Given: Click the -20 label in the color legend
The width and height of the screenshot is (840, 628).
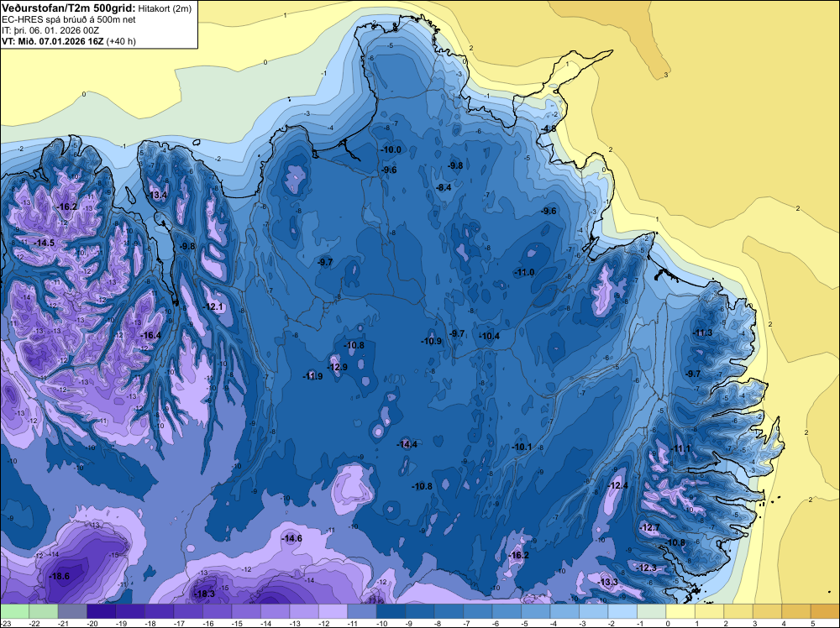Looking at the screenshot, I should tap(92, 623).
